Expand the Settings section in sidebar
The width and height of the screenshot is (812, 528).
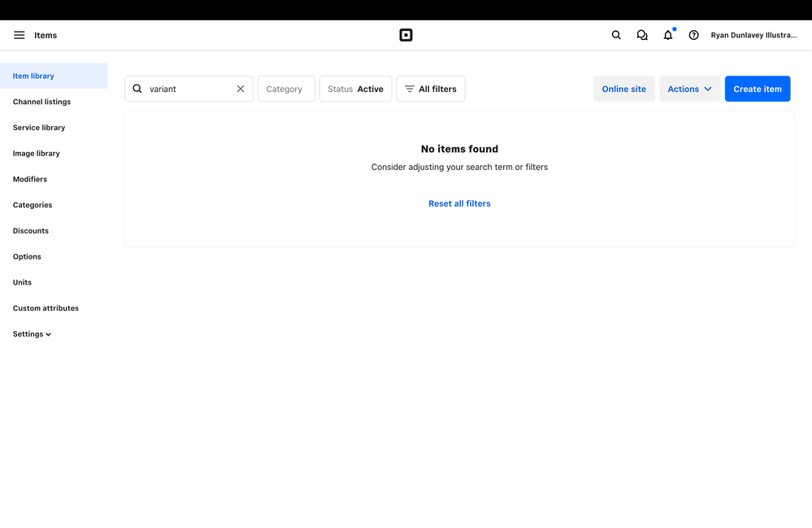click(32, 334)
